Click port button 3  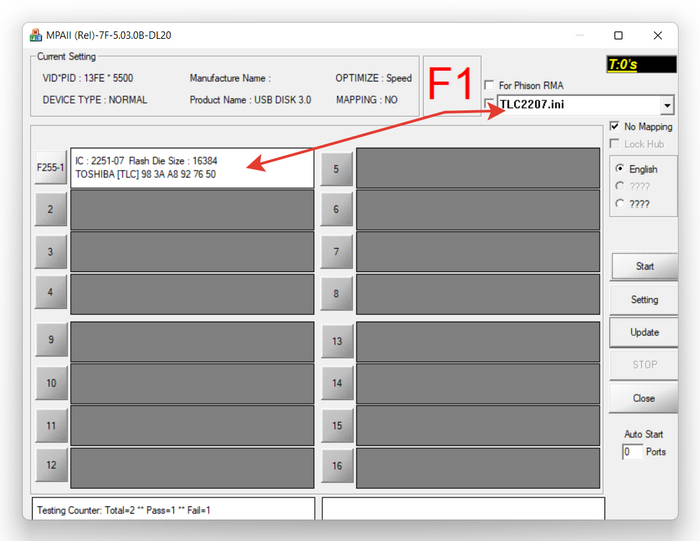pyautogui.click(x=50, y=251)
